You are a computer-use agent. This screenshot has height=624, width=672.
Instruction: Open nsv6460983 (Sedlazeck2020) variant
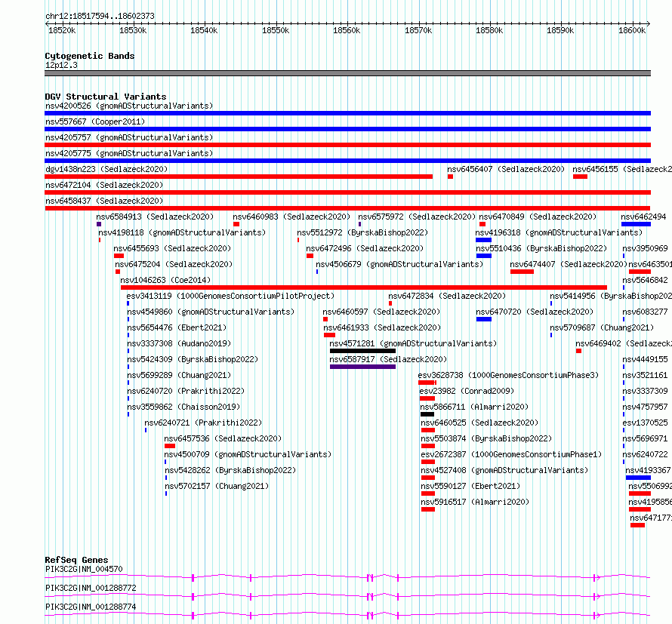tap(291, 217)
